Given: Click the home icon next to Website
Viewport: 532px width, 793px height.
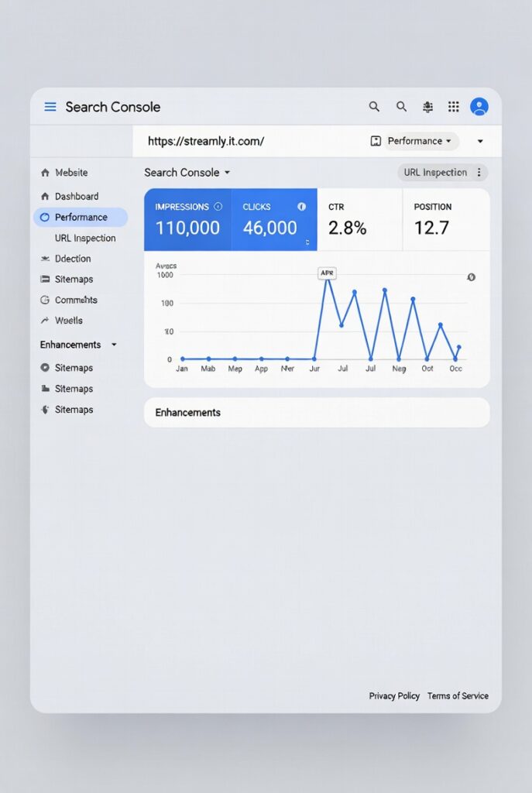Looking at the screenshot, I should click(45, 173).
